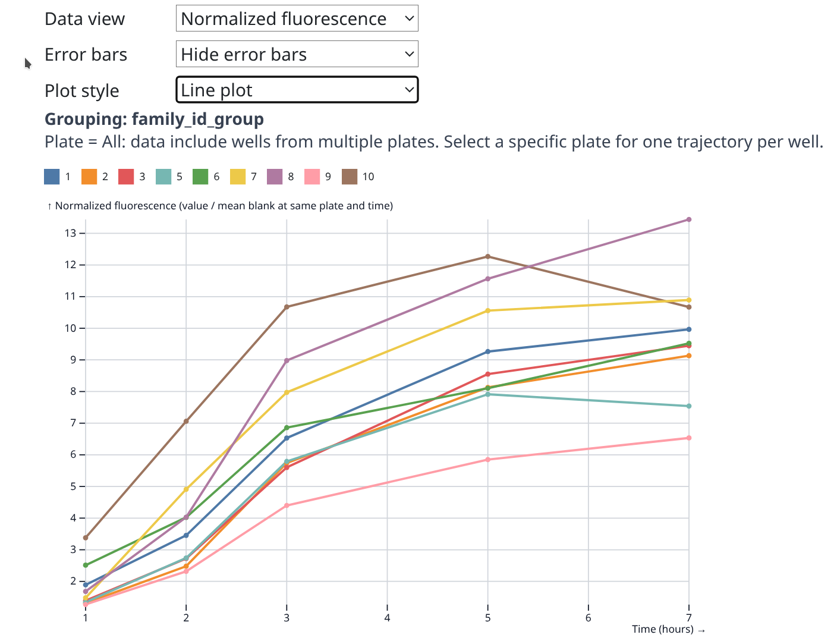
Task: Click the Normalized fluorescence y-axis title
Action: [220, 206]
